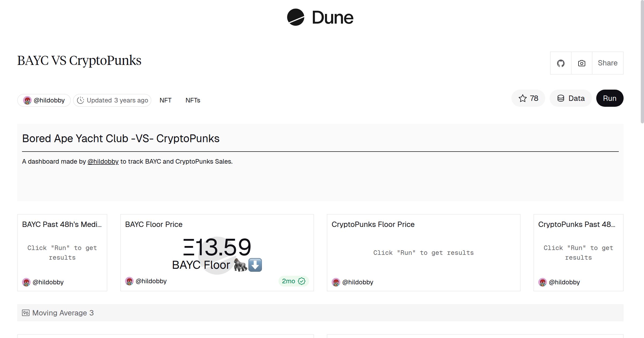
Task: Click the hildobby avatar in header
Action: (27, 100)
